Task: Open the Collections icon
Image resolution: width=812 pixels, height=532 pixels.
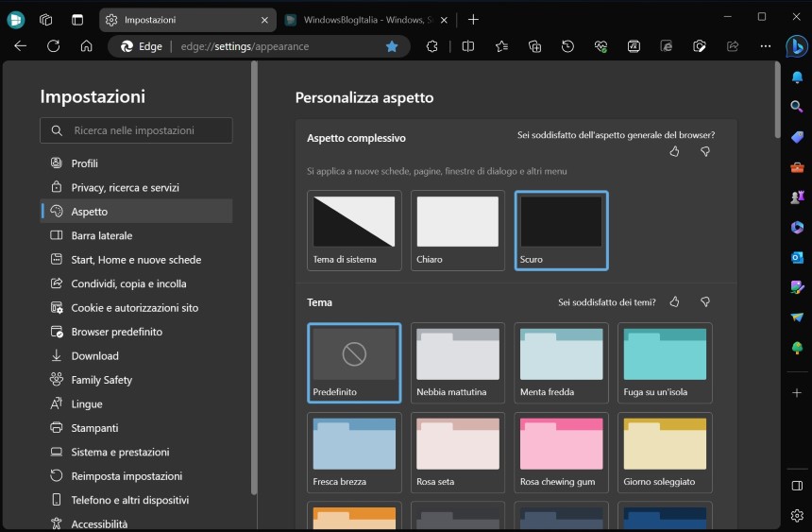Action: (534, 46)
